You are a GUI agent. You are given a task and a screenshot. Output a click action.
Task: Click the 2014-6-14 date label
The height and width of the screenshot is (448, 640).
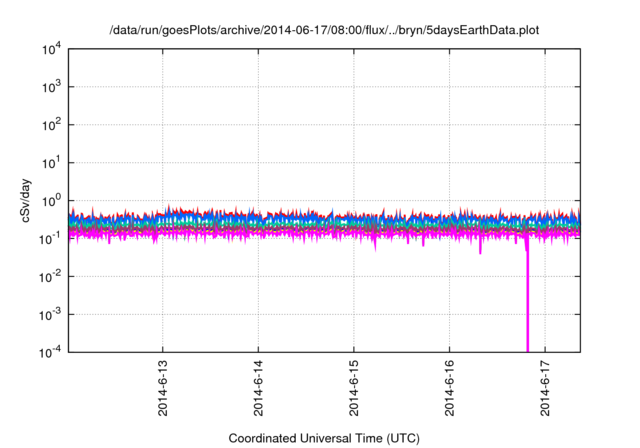pyautogui.click(x=258, y=388)
